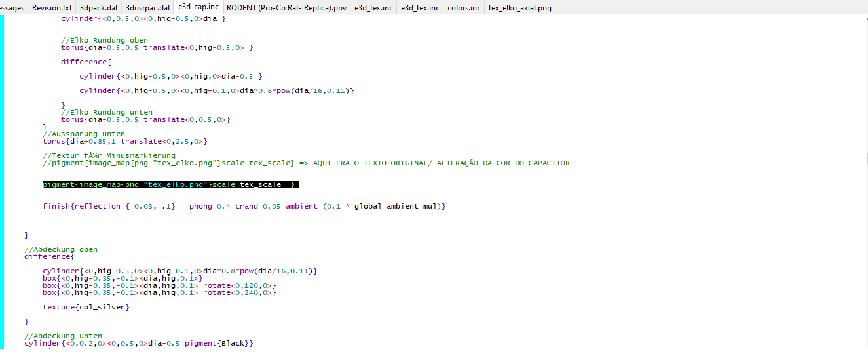Click the texture{col_silver} line
Screen dimensions: 868x358
point(86,307)
